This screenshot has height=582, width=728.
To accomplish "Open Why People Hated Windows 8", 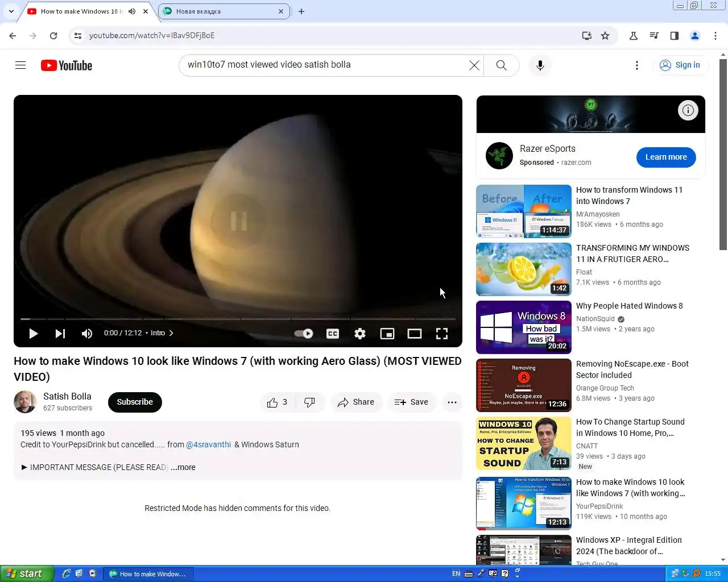I will pos(630,306).
